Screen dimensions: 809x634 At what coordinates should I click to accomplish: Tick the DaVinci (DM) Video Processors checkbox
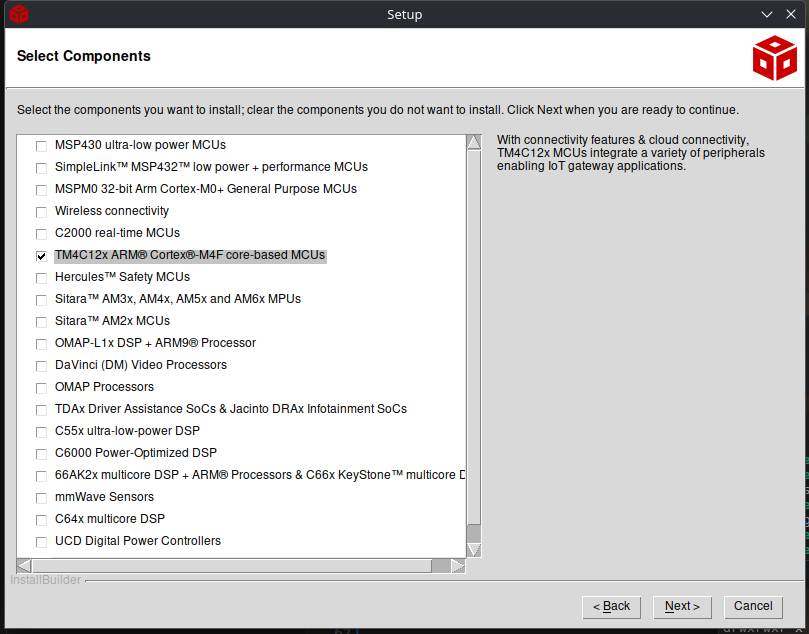(x=41, y=366)
